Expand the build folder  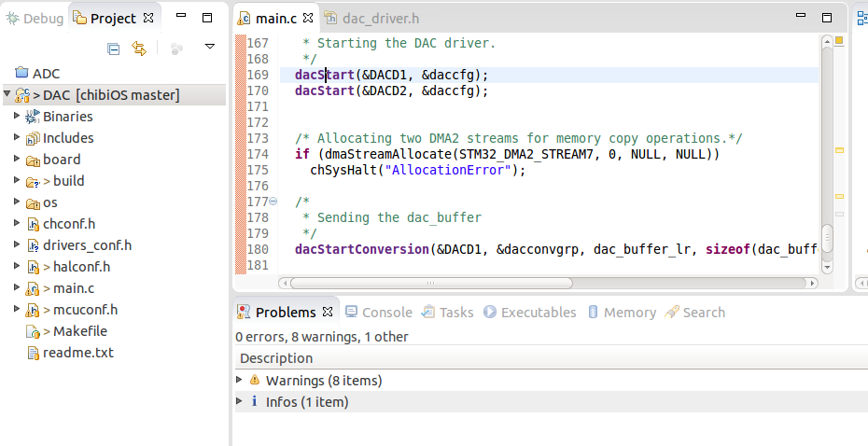point(17,180)
